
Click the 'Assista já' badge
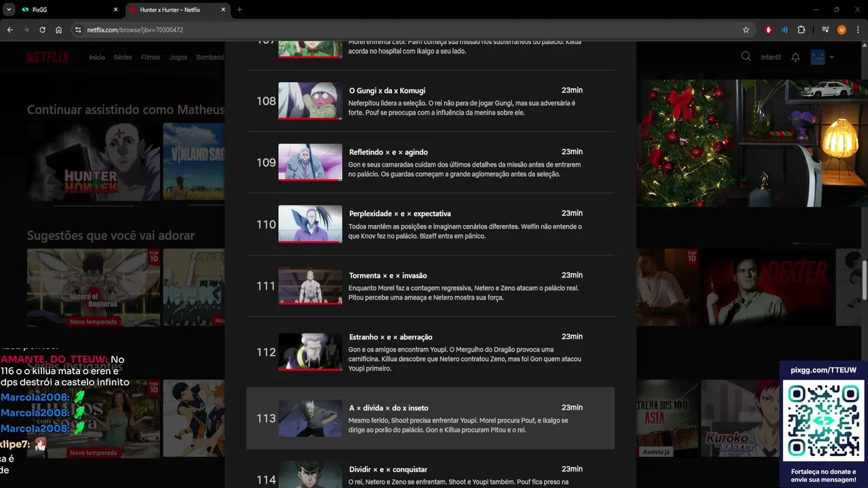point(656,451)
